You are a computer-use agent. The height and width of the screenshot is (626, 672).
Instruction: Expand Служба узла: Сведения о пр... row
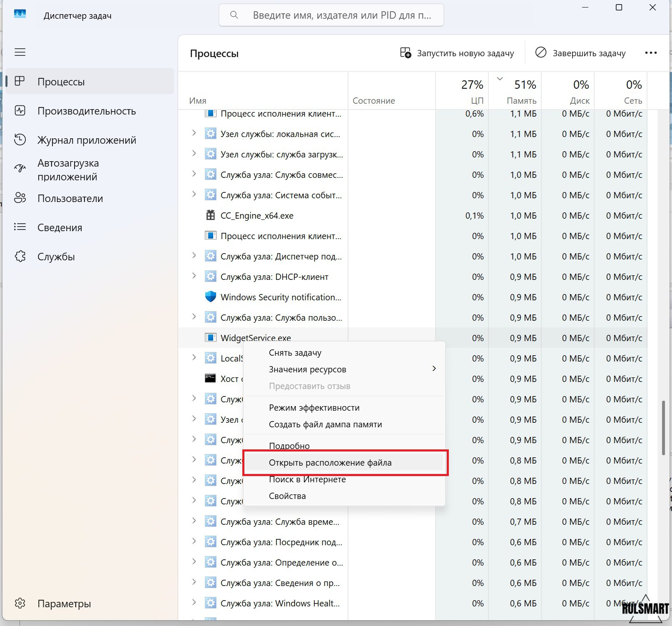pyautogui.click(x=194, y=582)
